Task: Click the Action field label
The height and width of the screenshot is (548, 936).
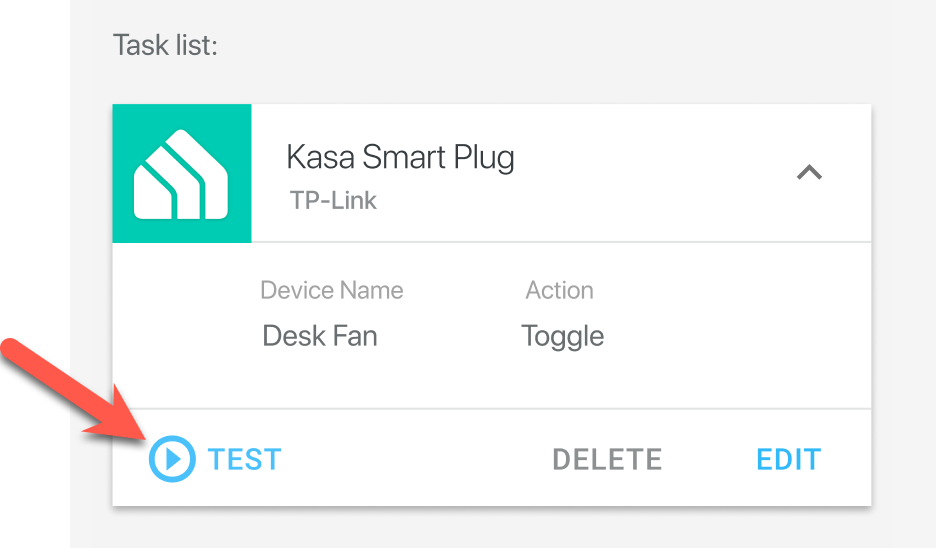Action: (559, 290)
